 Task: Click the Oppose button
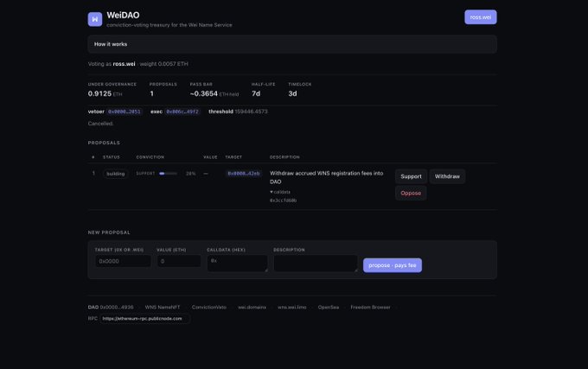tap(411, 194)
